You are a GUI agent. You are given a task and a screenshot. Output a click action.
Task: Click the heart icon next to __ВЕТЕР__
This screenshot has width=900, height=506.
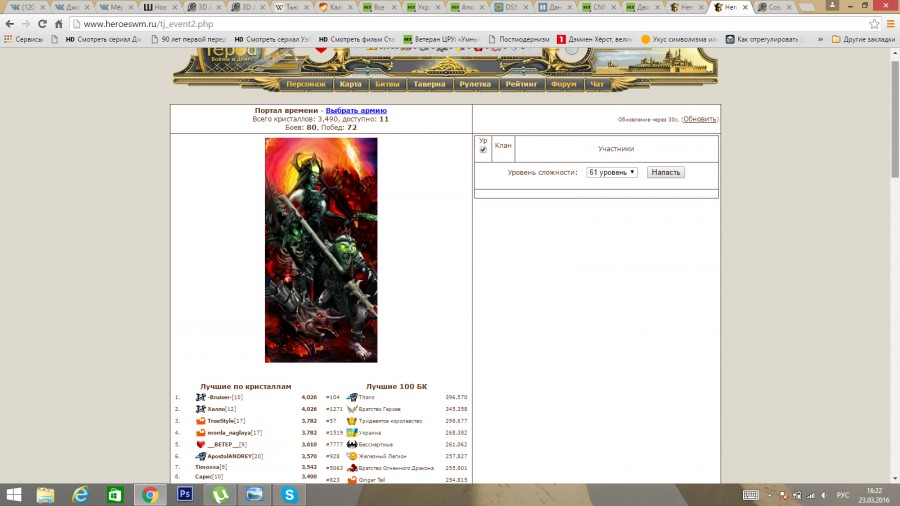pyautogui.click(x=200, y=444)
